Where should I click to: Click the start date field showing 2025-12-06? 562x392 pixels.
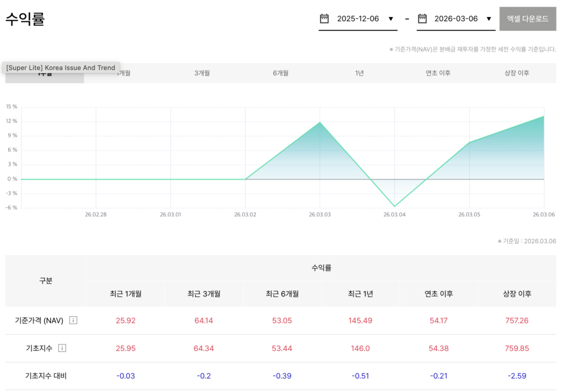[x=358, y=19]
